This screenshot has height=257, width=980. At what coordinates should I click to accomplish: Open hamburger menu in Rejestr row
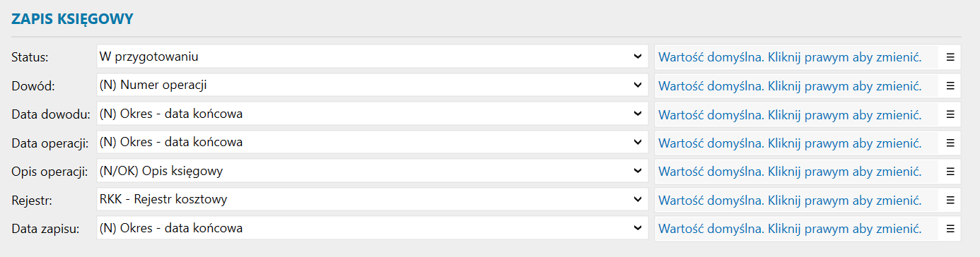[x=950, y=200]
